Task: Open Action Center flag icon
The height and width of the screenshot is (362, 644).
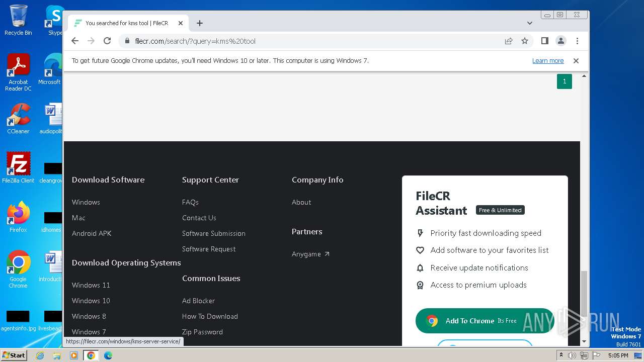Action: (x=596, y=355)
